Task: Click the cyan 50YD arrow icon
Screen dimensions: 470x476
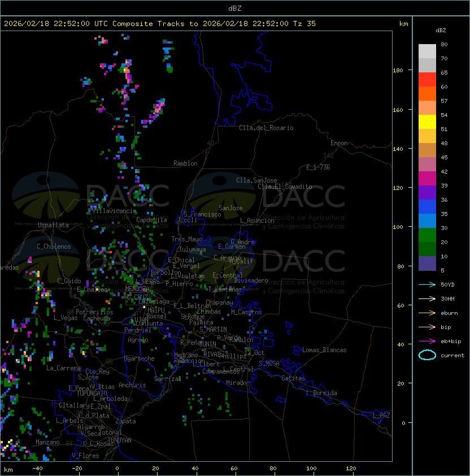Action: (427, 284)
